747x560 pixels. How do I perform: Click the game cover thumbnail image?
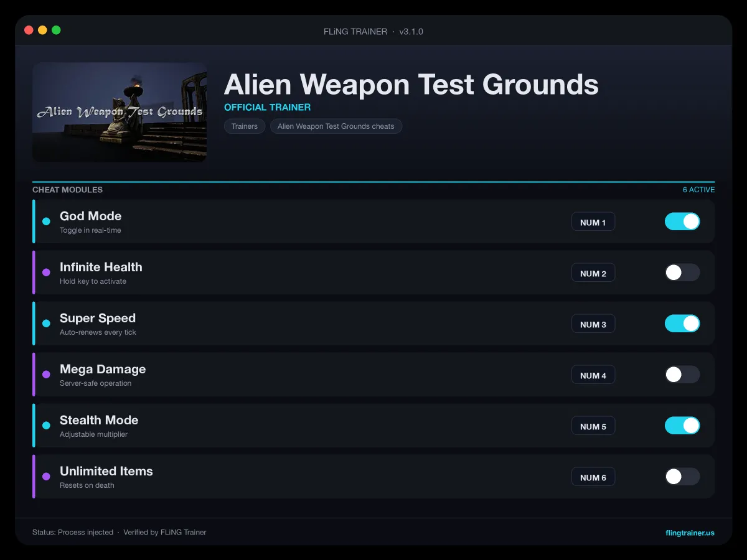[120, 112]
